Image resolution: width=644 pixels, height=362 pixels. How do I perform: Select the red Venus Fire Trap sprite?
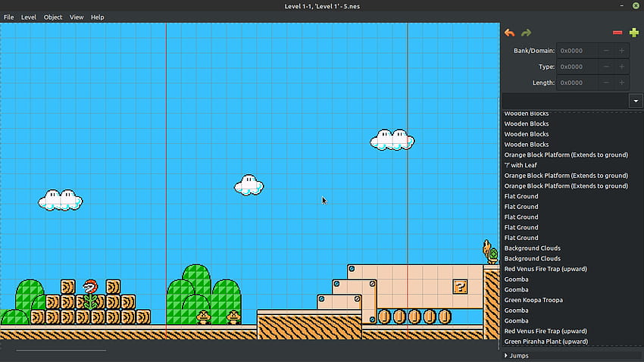(x=90, y=294)
